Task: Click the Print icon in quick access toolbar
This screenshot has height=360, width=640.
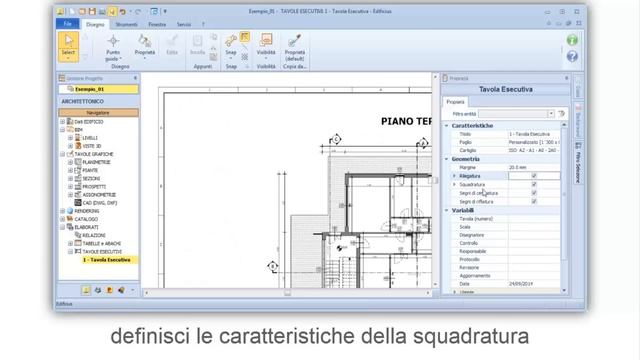Action: (x=102, y=11)
